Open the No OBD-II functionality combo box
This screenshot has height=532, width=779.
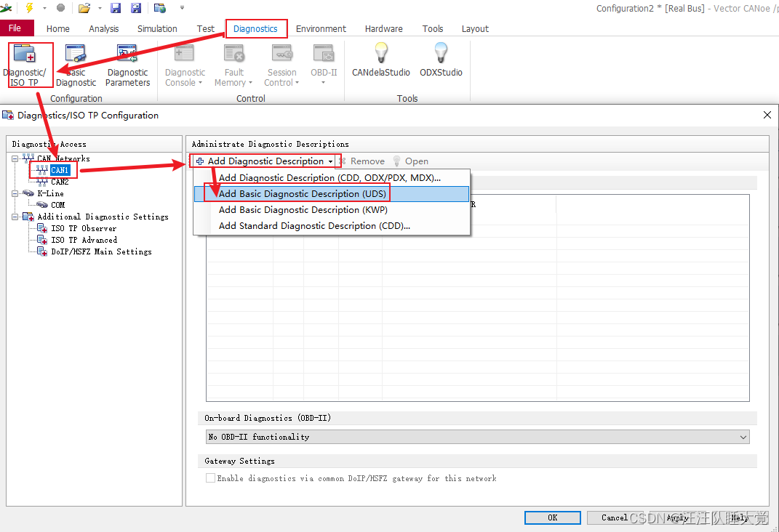point(477,437)
